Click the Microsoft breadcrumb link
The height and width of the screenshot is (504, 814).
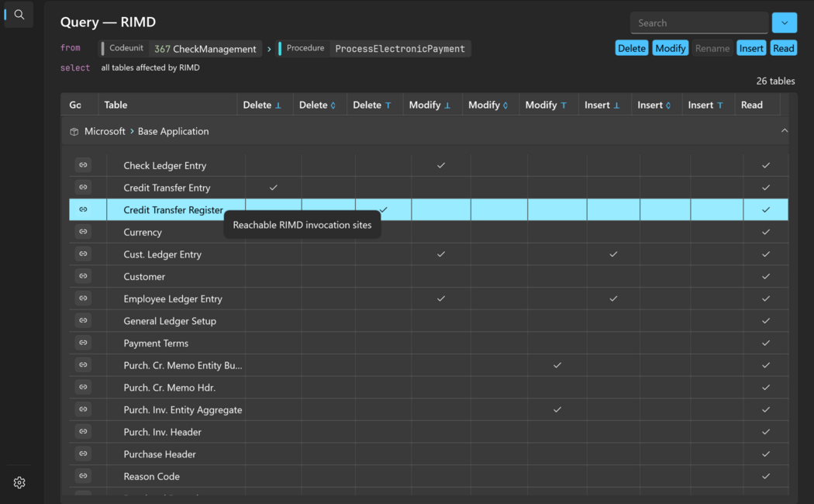(x=105, y=131)
